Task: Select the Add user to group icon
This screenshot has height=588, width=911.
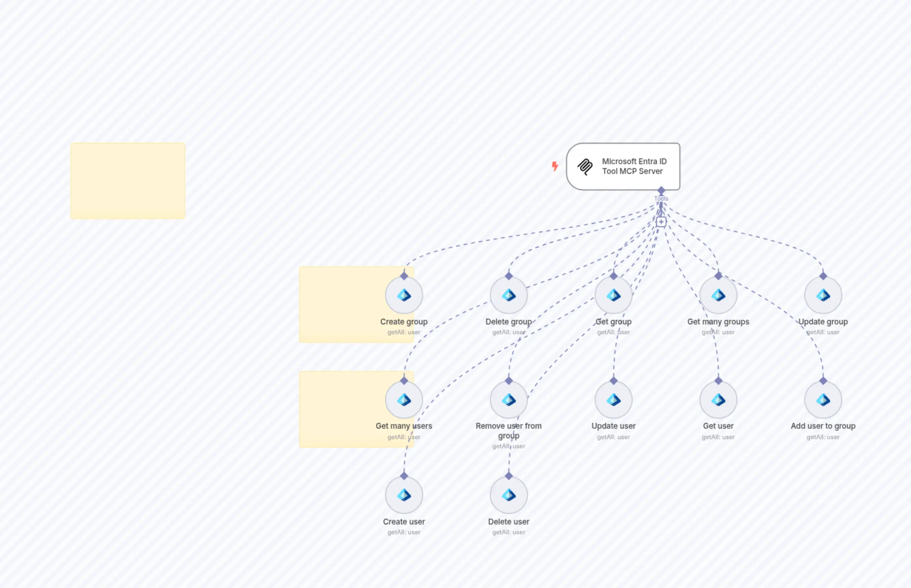Action: click(x=822, y=399)
